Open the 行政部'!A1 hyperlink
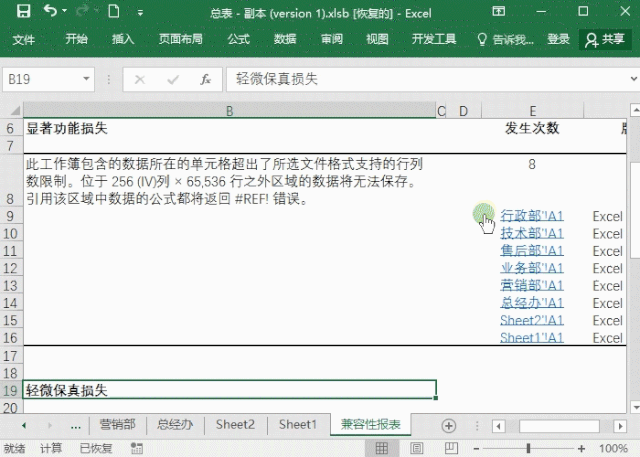The height and width of the screenshot is (457, 640). click(x=532, y=216)
